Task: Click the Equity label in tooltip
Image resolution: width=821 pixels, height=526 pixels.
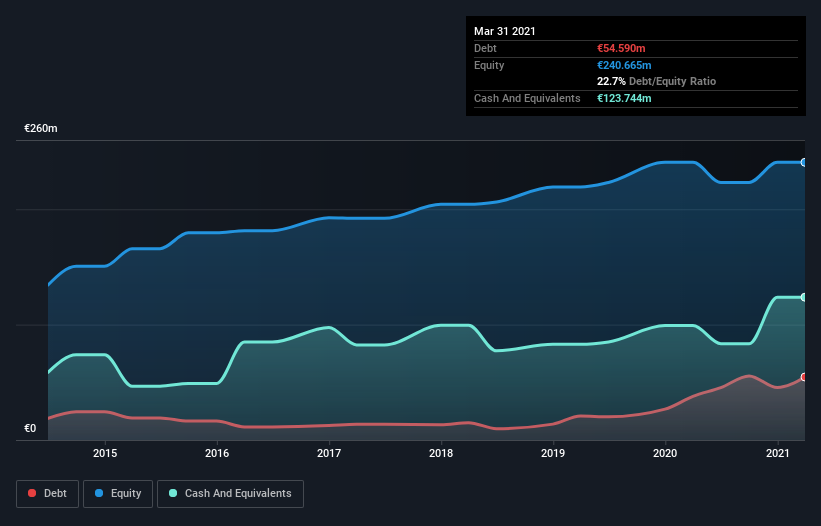Action: tap(489, 65)
